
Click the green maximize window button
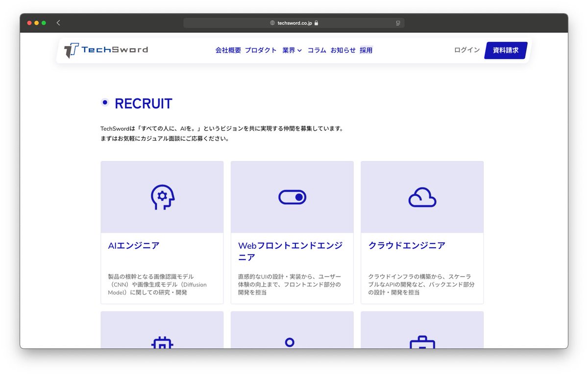pos(44,23)
